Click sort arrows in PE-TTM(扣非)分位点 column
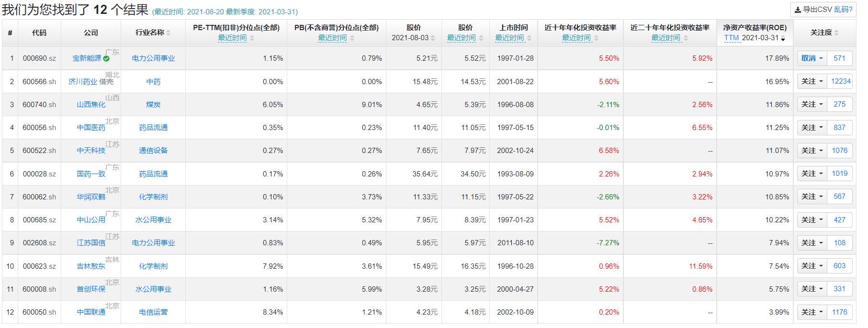Screen dimensions: 868x328 coord(252,38)
